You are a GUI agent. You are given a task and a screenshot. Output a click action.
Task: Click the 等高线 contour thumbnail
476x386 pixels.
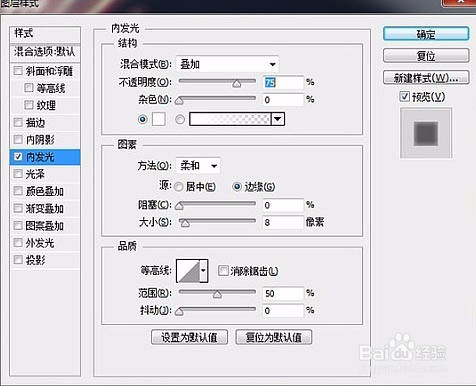(x=188, y=271)
